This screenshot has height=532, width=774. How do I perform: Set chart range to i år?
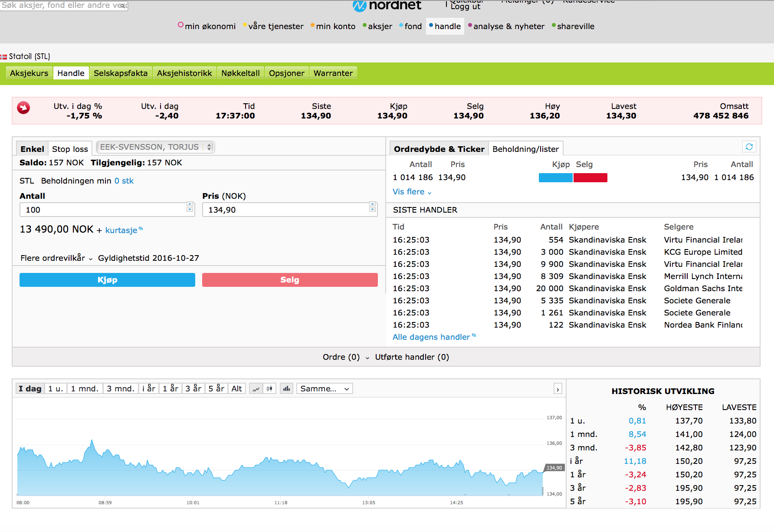[x=149, y=389]
